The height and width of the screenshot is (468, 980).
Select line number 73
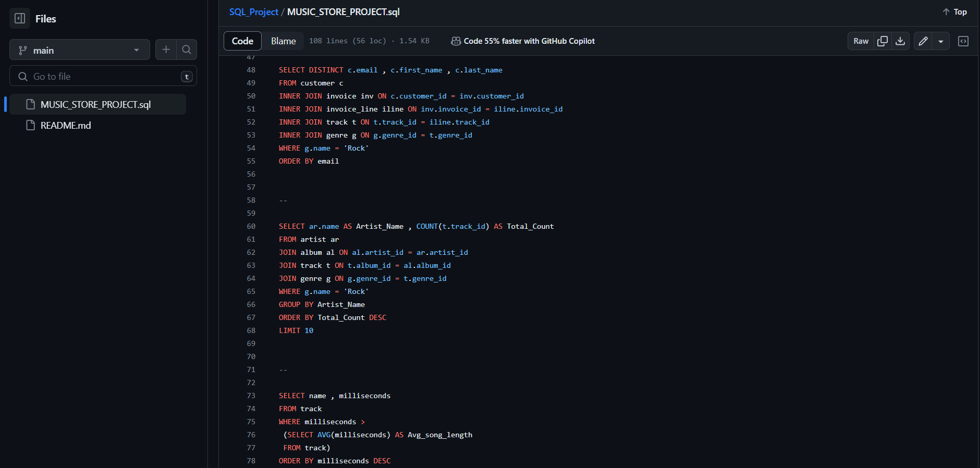pyautogui.click(x=251, y=396)
